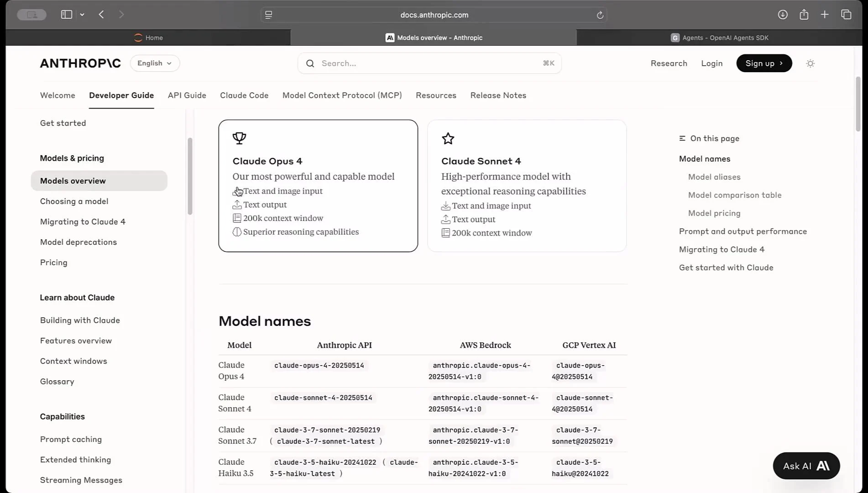Viewport: 868px width, 493px height.
Task: Open Prompt caching in sidebar
Action: 71,440
